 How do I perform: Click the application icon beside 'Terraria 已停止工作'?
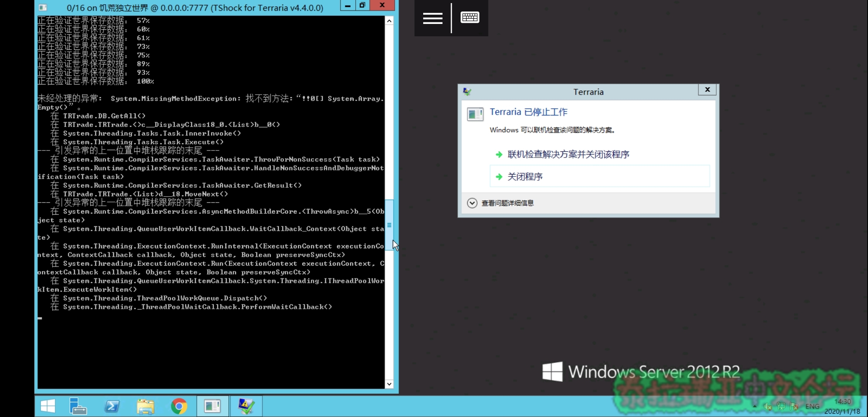(x=475, y=114)
